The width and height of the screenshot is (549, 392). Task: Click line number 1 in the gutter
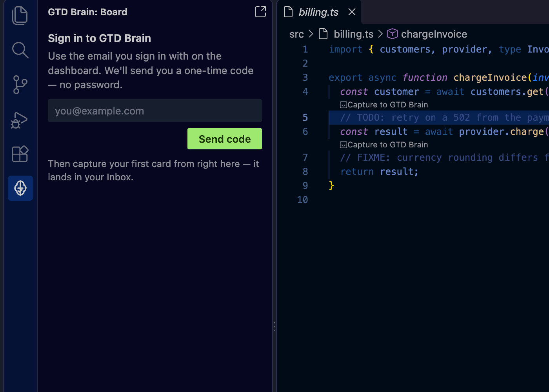click(x=305, y=49)
